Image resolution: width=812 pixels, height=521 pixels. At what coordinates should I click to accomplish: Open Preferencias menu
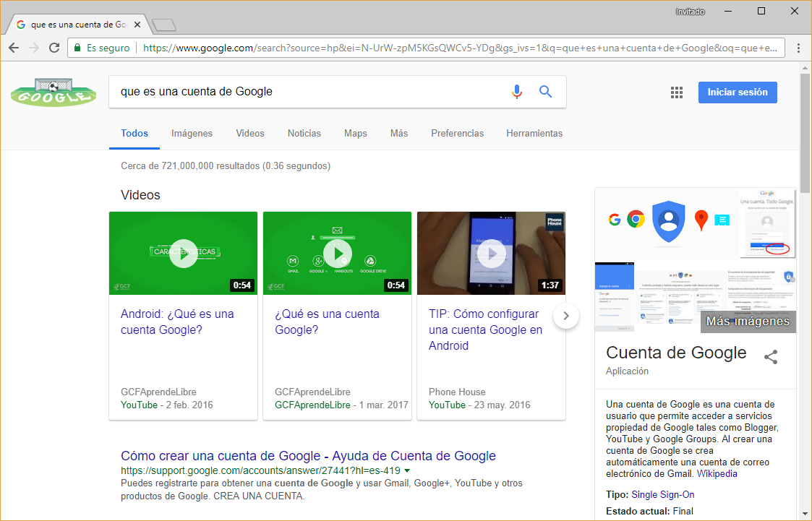457,134
